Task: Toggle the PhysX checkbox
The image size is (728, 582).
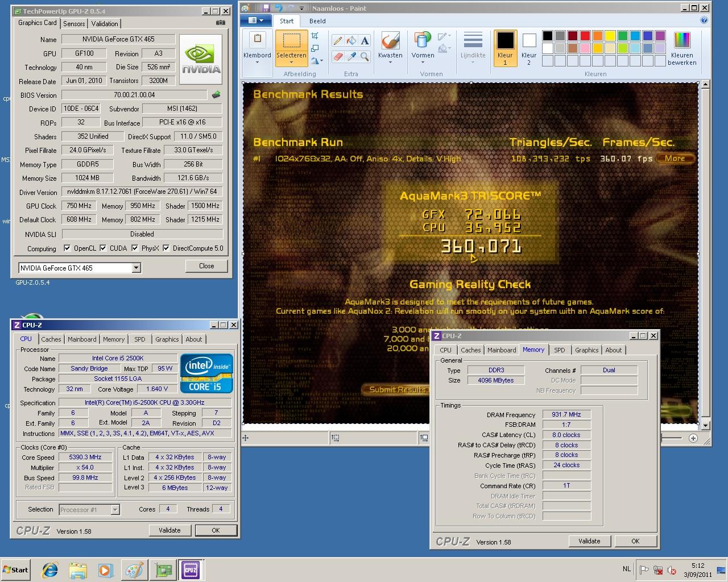Action: (x=135, y=248)
